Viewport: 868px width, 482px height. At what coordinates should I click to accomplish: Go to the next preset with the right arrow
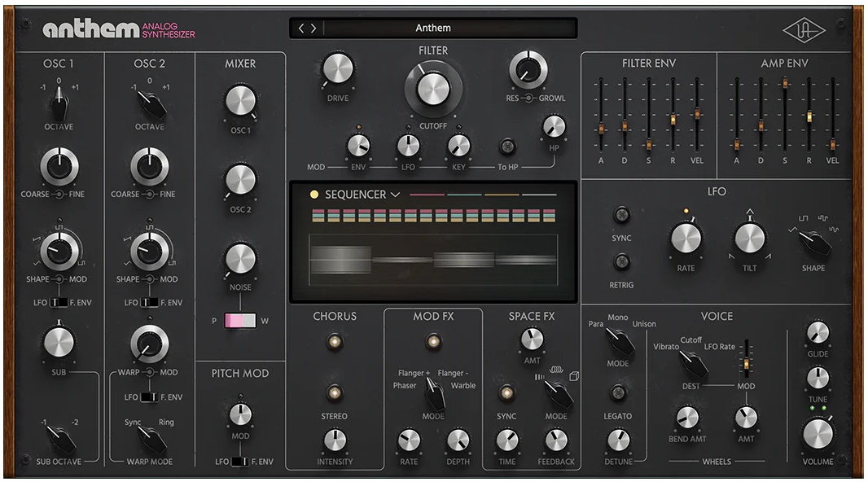click(x=313, y=28)
